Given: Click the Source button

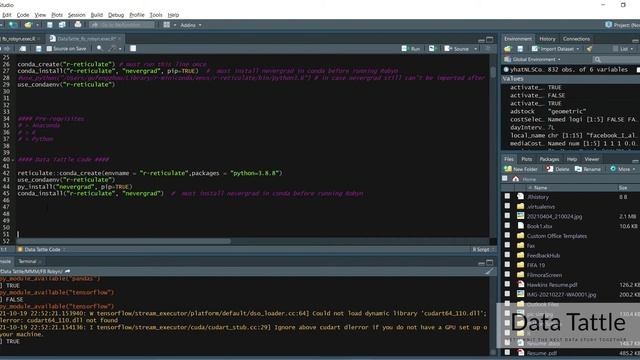Looking at the screenshot, I should (457, 49).
